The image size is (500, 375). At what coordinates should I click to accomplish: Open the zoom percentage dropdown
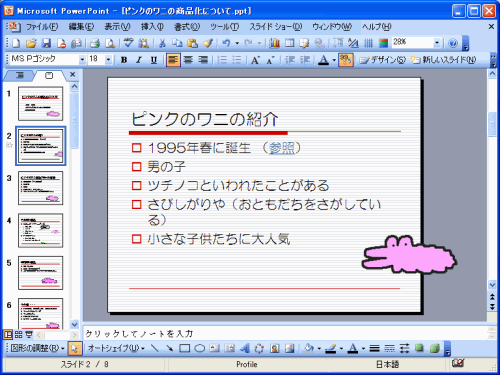(437, 43)
